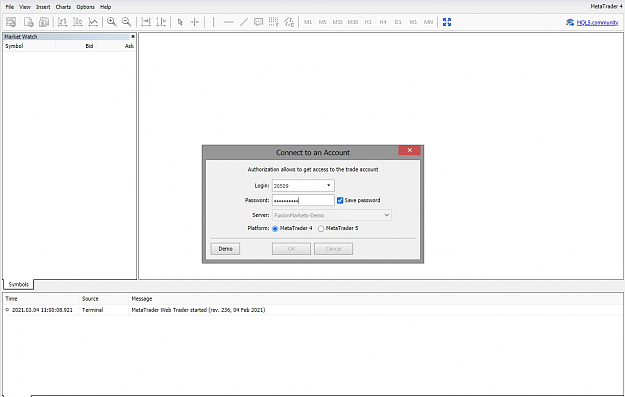Toggle chart shift icon

[161, 22]
